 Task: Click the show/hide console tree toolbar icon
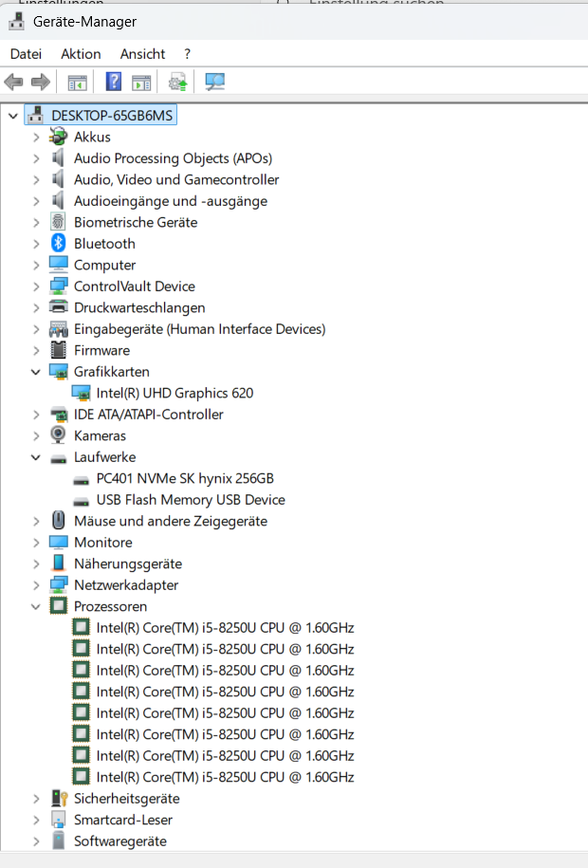78,83
